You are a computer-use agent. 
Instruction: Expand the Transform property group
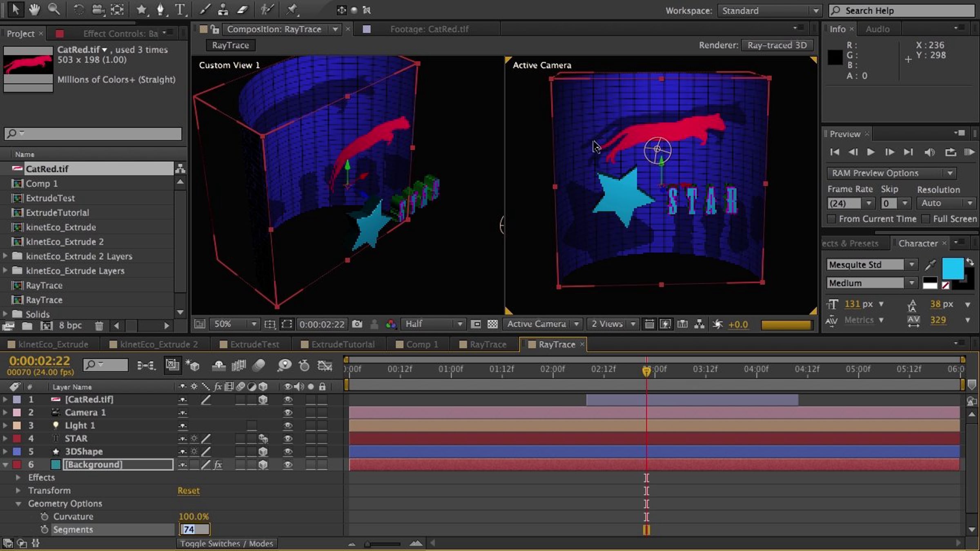point(18,491)
